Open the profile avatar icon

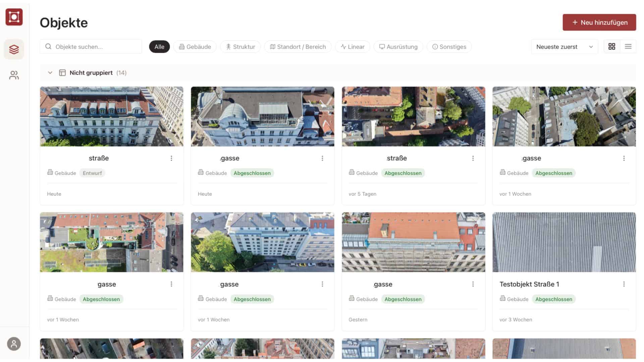14,344
